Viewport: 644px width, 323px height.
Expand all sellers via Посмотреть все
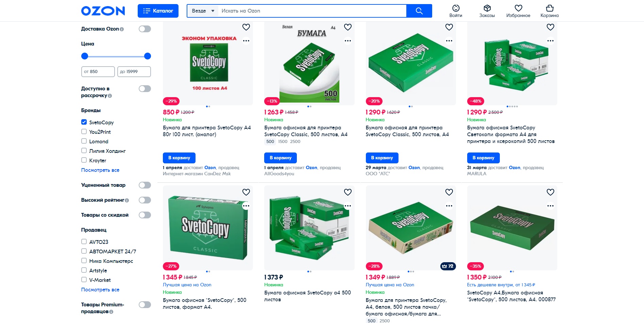coord(100,290)
